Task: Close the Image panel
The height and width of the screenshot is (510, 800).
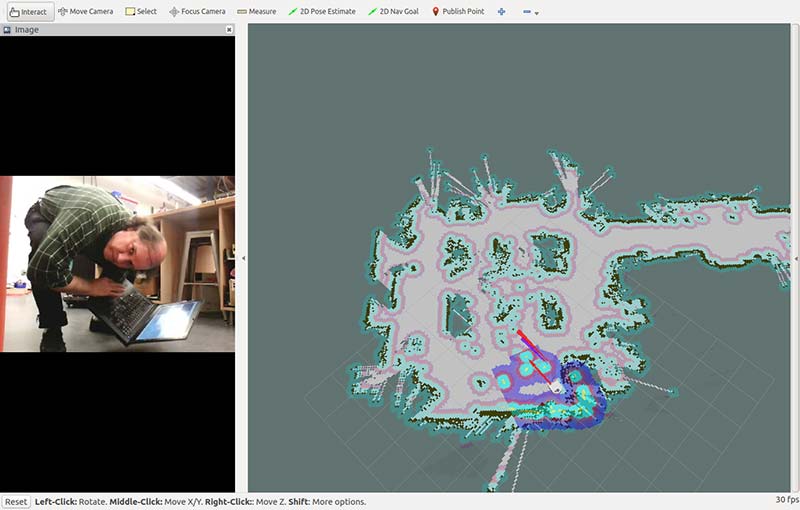Action: 229,30
